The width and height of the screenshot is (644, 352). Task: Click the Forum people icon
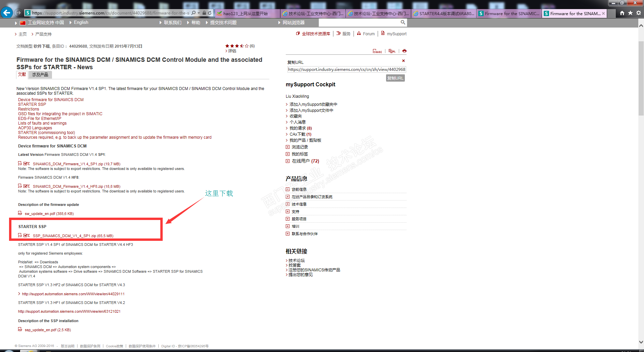(x=359, y=34)
